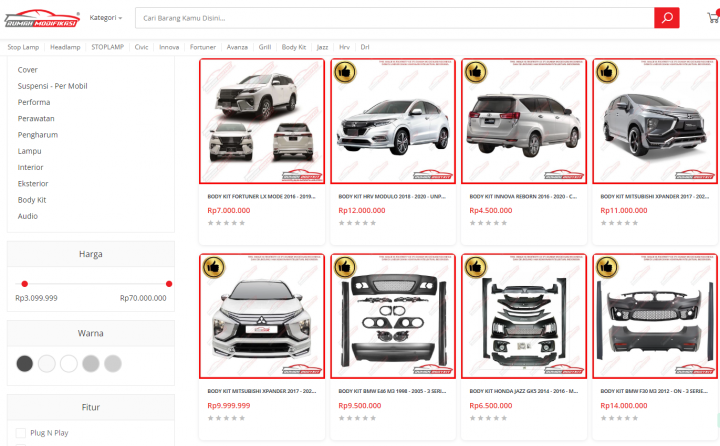Screen dimensions: 720x446
Task: Open Fortuner LX Mode product image
Action: [262, 121]
